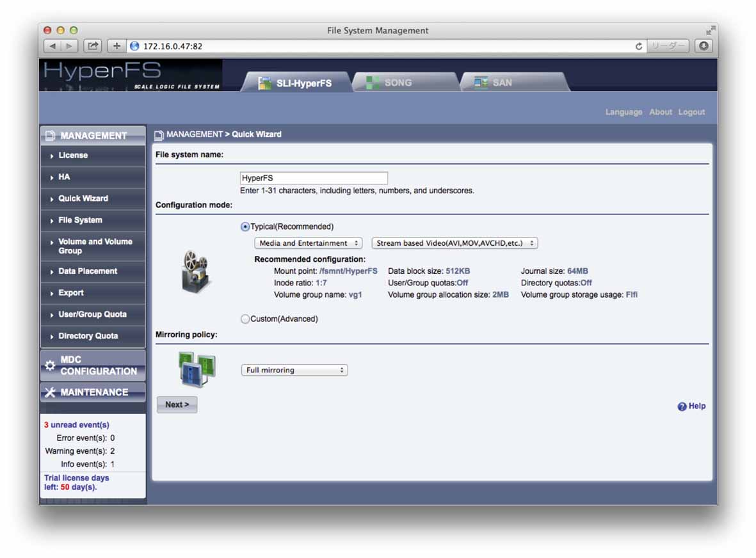Click the SONG tab green icon
756x558 pixels.
(372, 83)
